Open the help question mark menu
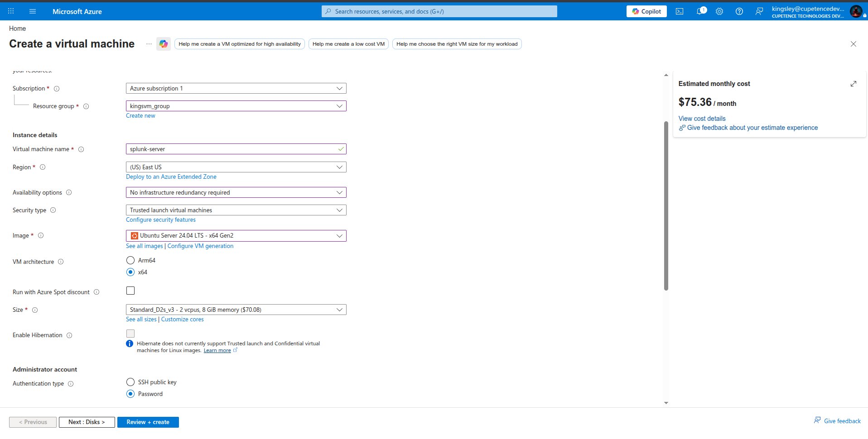The width and height of the screenshot is (868, 439). (739, 11)
